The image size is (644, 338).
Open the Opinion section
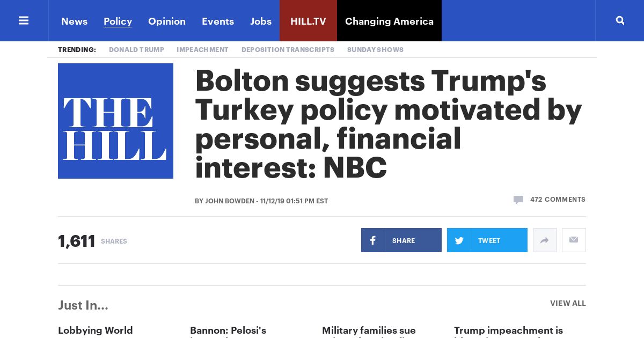tap(167, 21)
